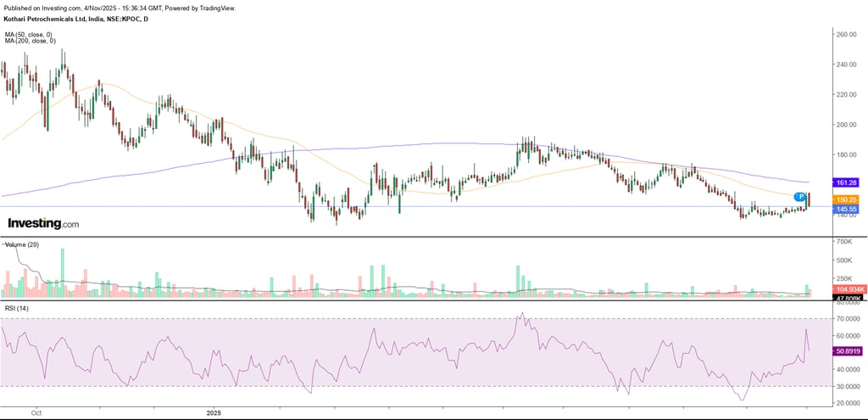
Task: Select the 'MA (200, close, 0)' indicator label
Action: click(x=30, y=41)
